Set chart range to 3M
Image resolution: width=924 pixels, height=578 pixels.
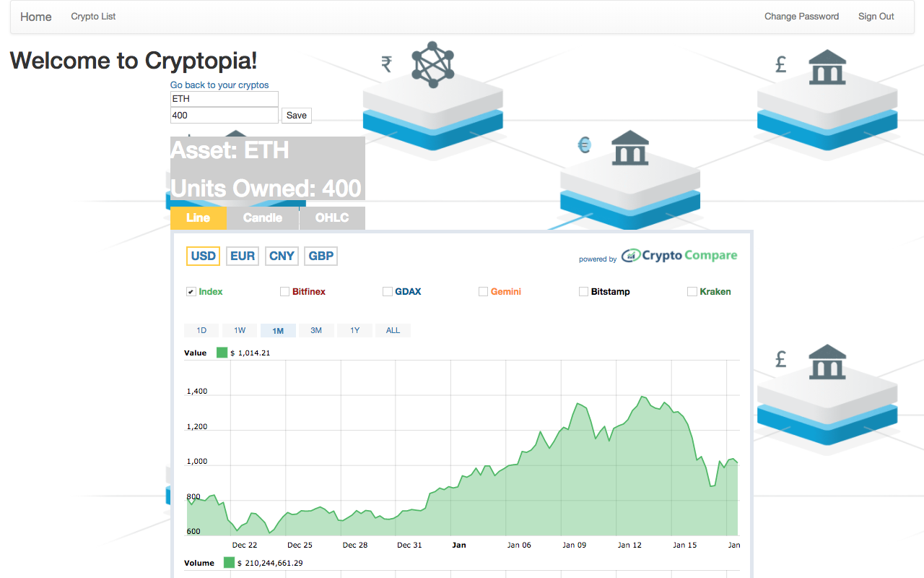point(316,330)
